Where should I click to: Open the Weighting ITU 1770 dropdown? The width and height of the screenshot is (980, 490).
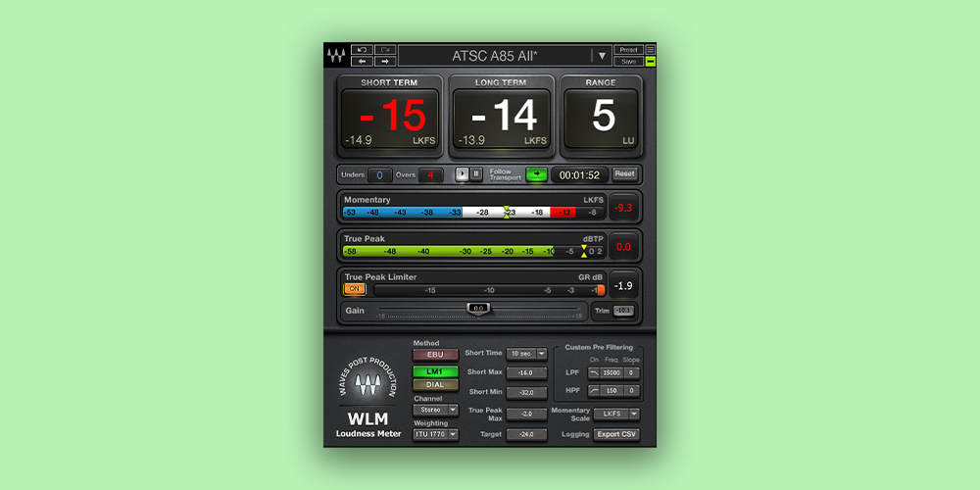tap(435, 434)
